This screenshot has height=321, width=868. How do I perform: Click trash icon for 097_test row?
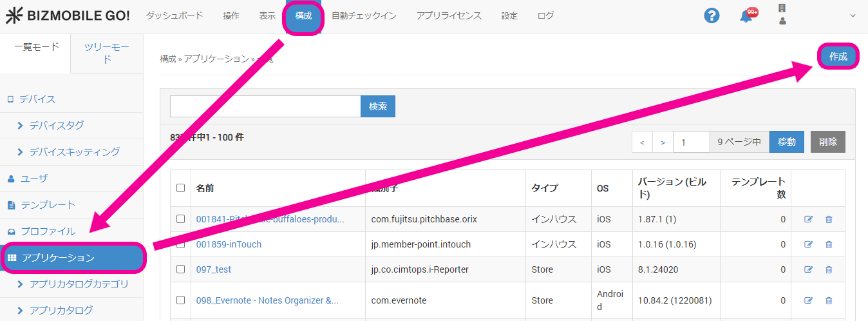829,269
